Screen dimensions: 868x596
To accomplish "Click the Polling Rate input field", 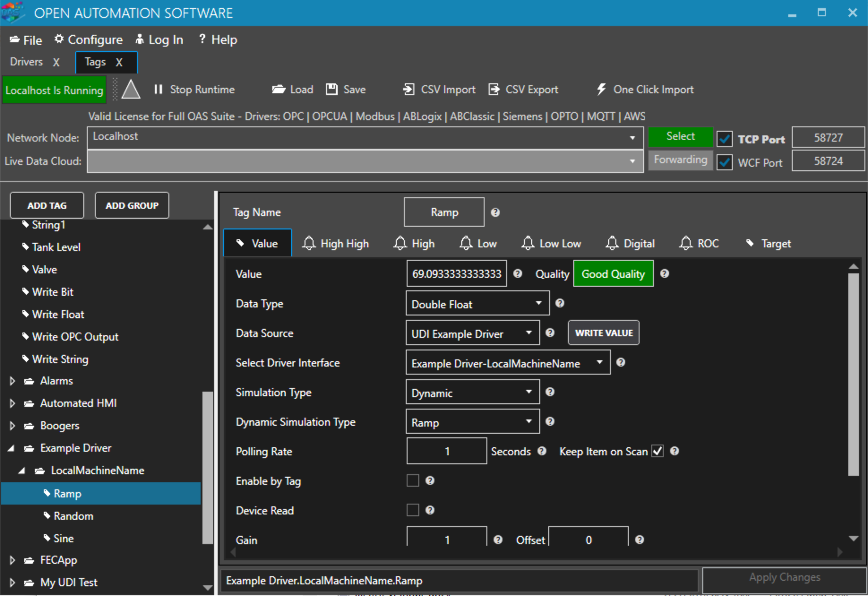I will click(447, 451).
